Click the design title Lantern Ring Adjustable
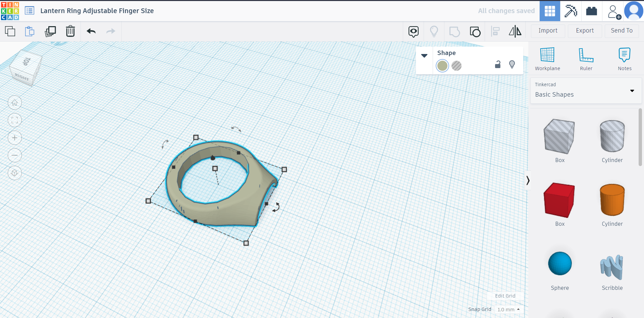 [x=97, y=11]
